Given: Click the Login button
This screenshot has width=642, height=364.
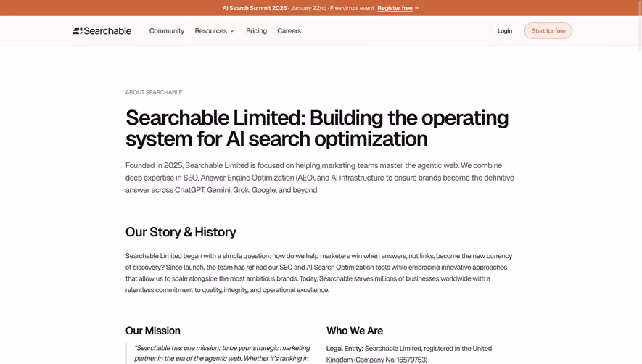Looking at the screenshot, I should coord(504,30).
